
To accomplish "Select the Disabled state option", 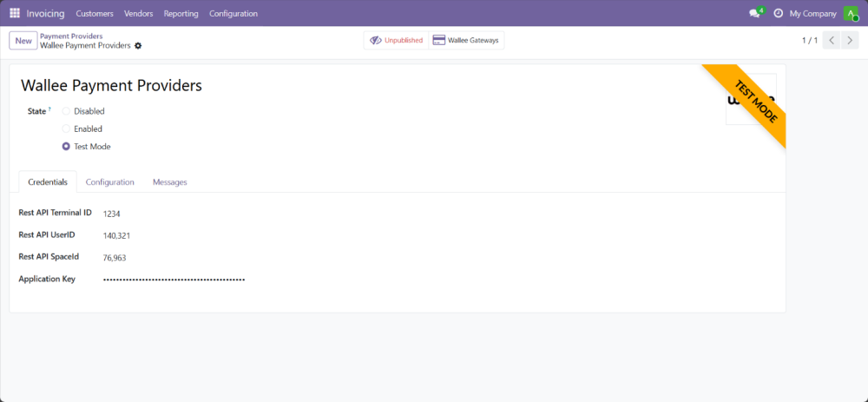I will [x=66, y=111].
